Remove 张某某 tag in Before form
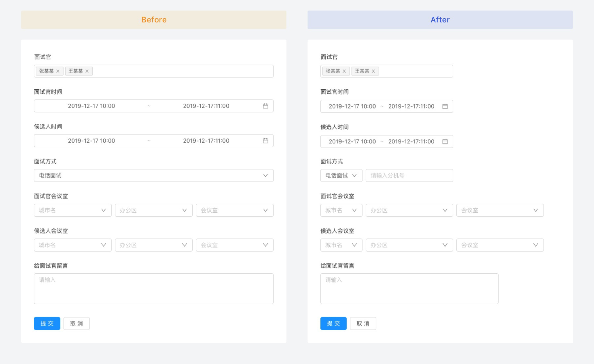The width and height of the screenshot is (594, 364). [58, 71]
